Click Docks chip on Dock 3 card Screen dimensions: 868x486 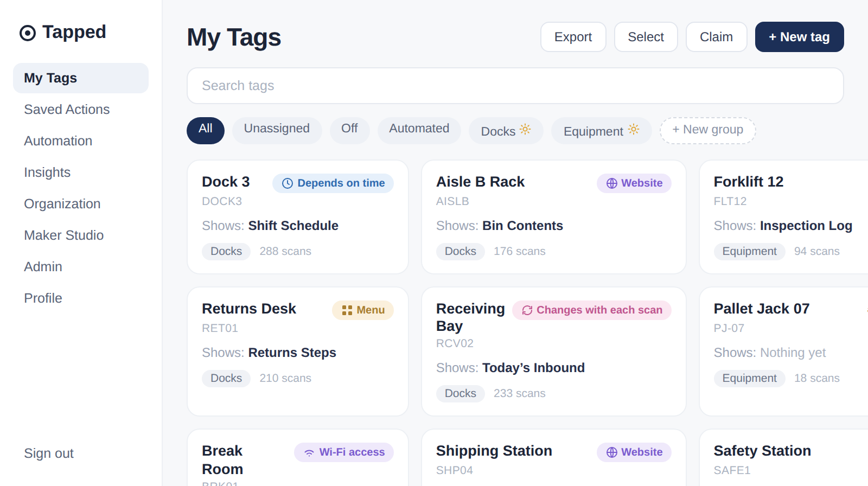pos(226,251)
